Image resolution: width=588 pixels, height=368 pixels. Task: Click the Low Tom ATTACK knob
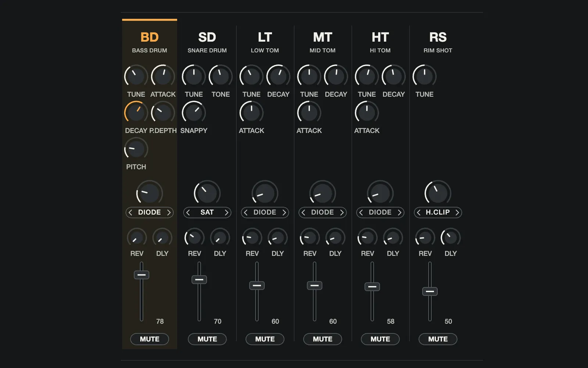[251, 113]
